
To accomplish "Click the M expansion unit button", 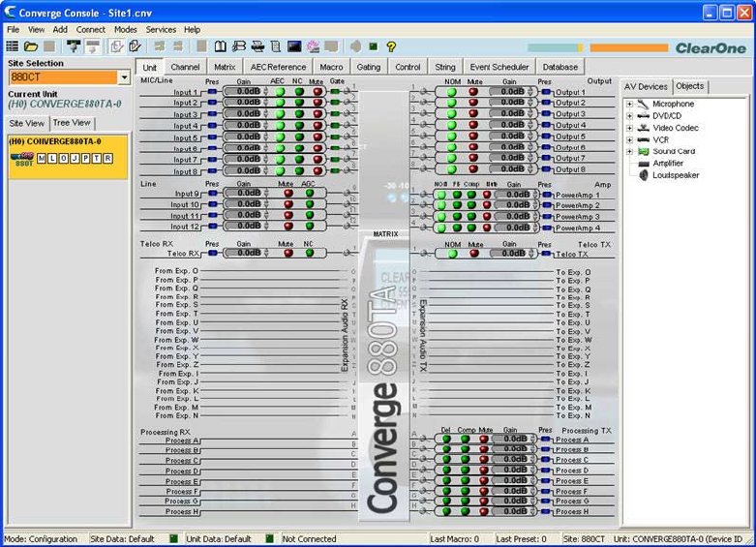I will [42, 158].
